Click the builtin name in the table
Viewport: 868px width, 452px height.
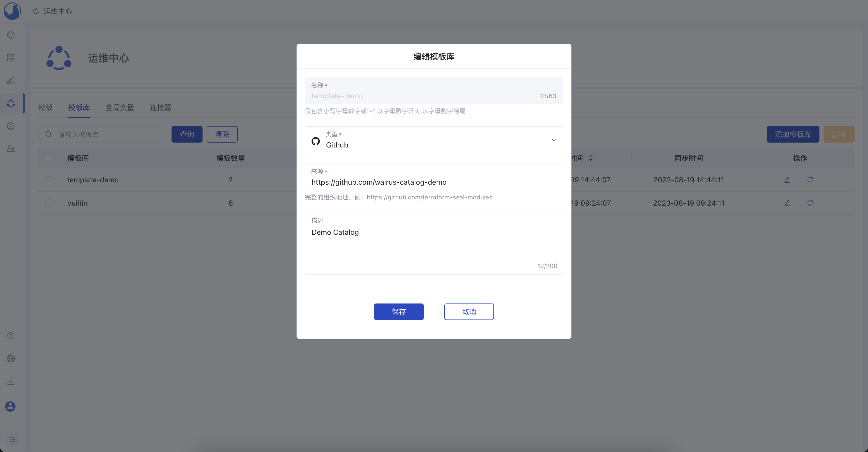pos(77,203)
